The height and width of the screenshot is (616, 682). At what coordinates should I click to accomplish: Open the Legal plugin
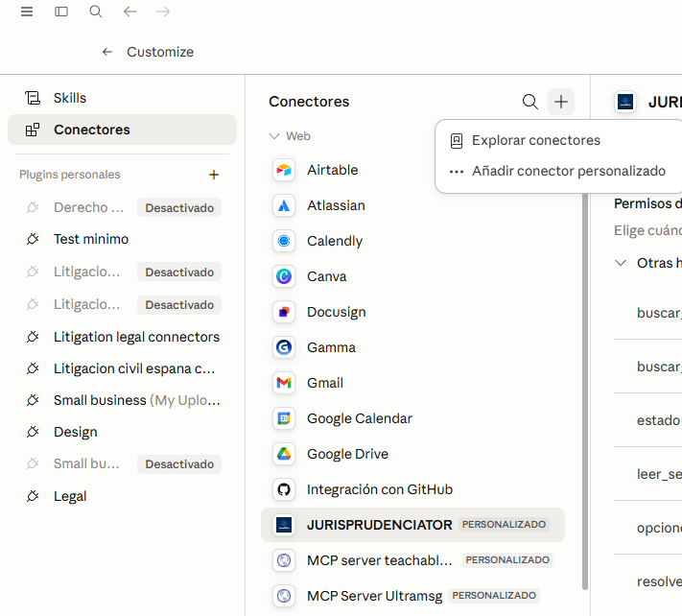[x=122, y=496]
